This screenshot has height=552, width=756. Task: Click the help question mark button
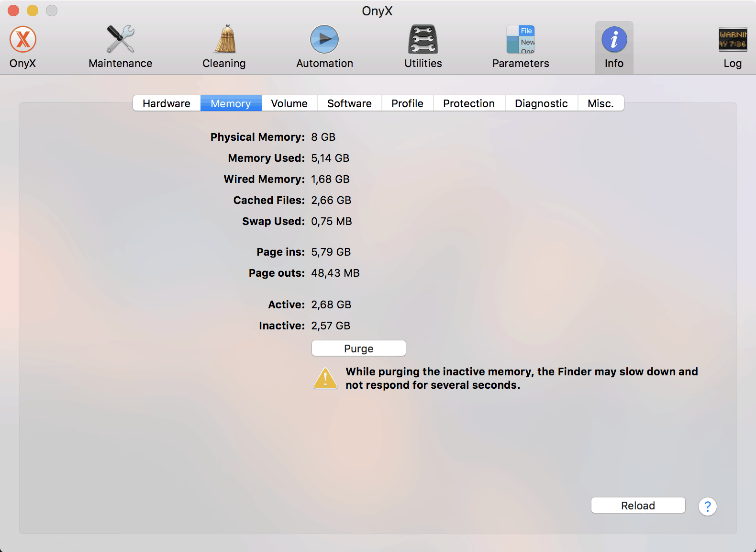click(x=707, y=506)
